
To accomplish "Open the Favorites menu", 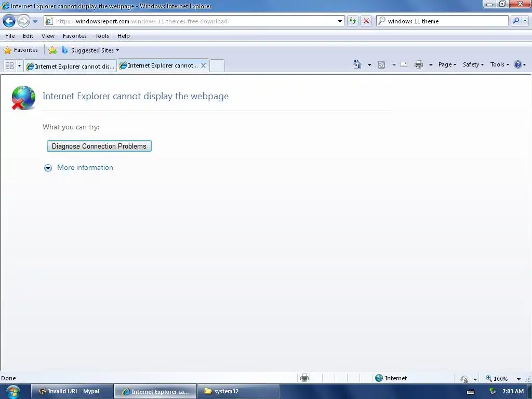I will click(75, 36).
